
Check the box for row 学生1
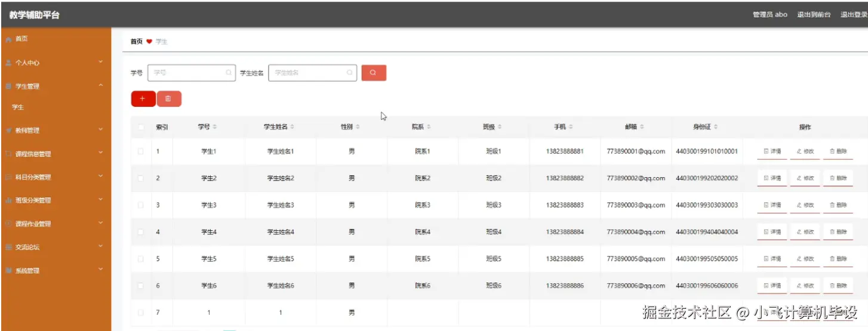tap(141, 151)
